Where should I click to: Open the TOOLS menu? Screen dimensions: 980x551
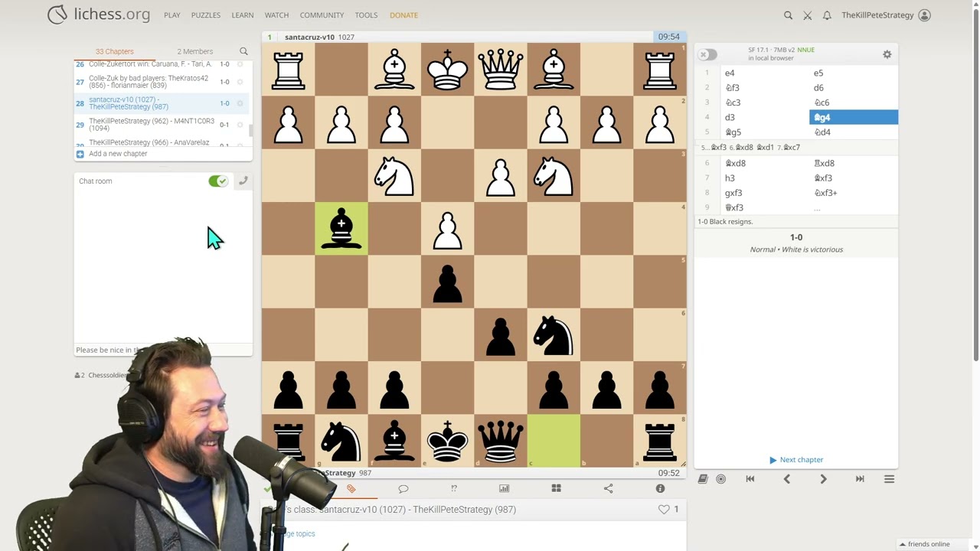pyautogui.click(x=366, y=15)
